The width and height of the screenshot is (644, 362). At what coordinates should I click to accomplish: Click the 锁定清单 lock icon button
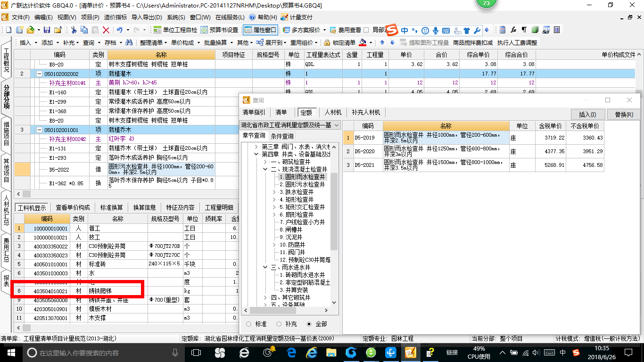click(x=340, y=42)
